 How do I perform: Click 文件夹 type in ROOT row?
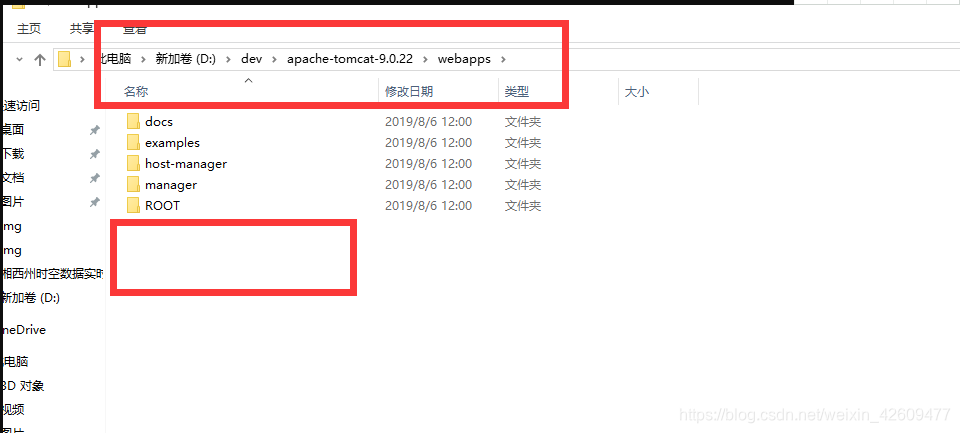523,205
